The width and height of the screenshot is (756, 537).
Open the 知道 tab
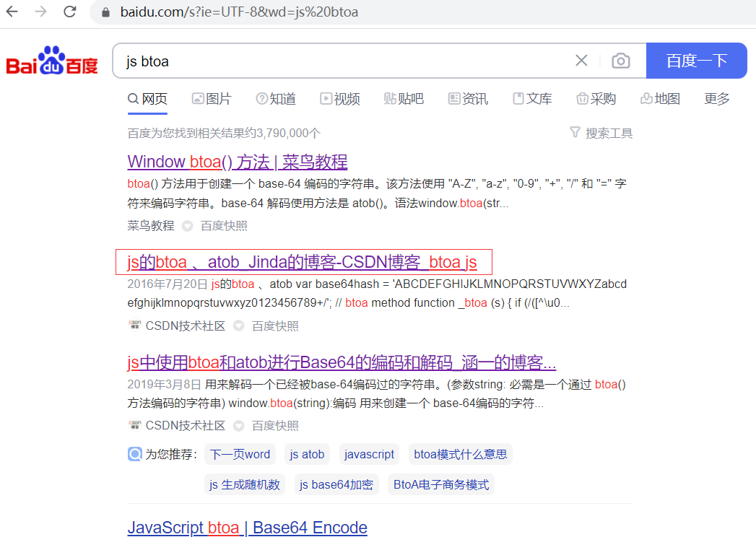[x=276, y=99]
